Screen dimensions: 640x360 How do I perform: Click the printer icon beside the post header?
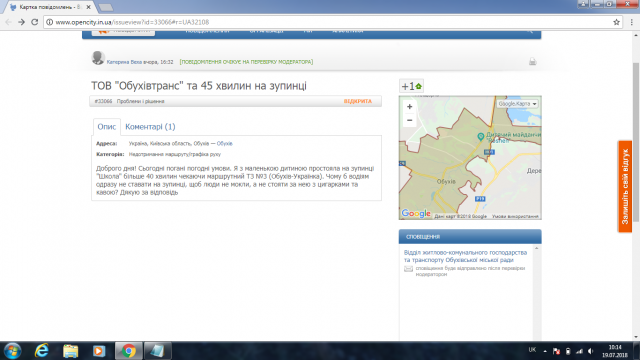tap(532, 62)
